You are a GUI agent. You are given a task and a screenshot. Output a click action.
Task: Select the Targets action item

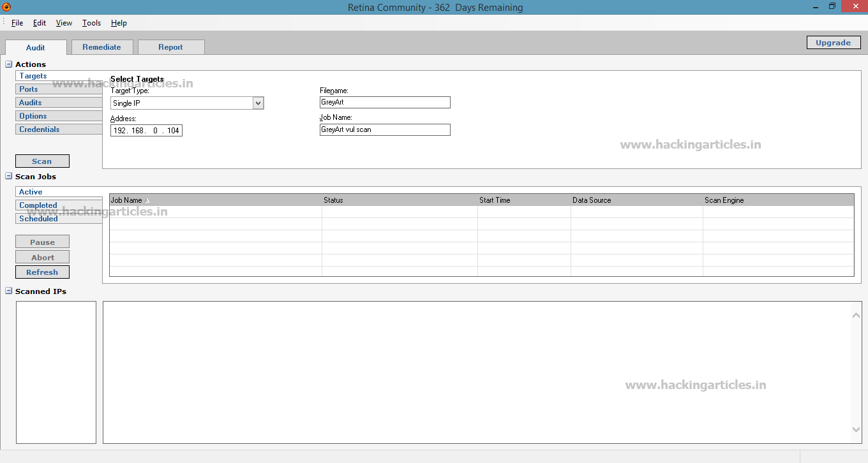59,76
